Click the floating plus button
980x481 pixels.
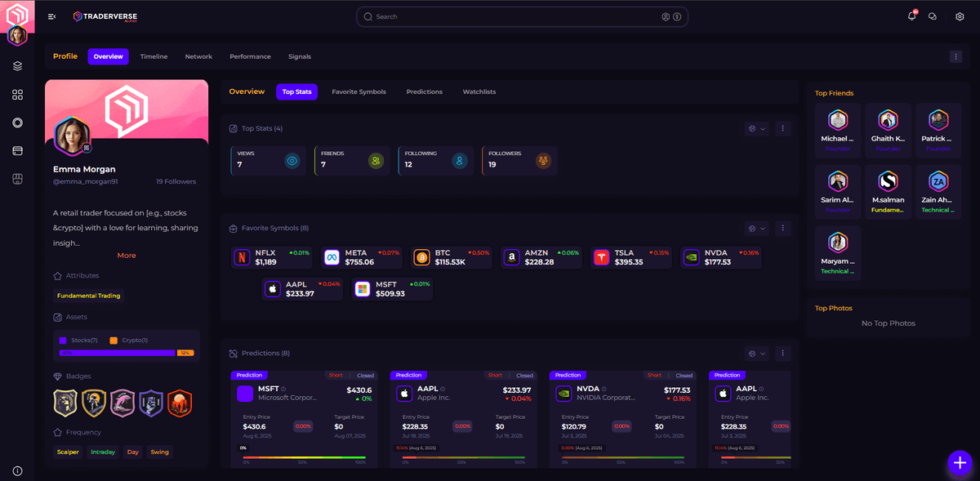coord(958,462)
